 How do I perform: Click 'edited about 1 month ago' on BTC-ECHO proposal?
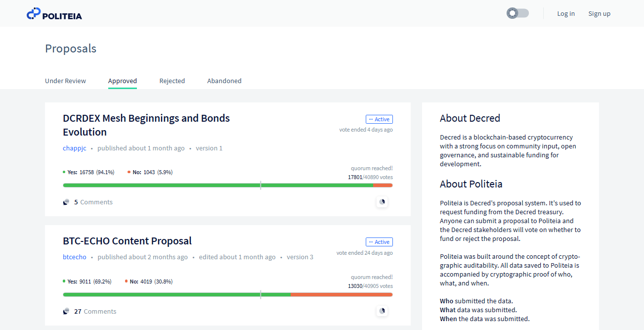pyautogui.click(x=237, y=257)
